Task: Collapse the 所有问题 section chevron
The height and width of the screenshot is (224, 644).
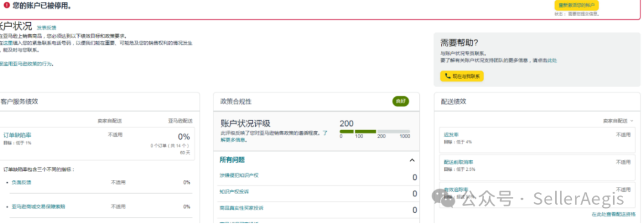Action: pyautogui.click(x=413, y=160)
